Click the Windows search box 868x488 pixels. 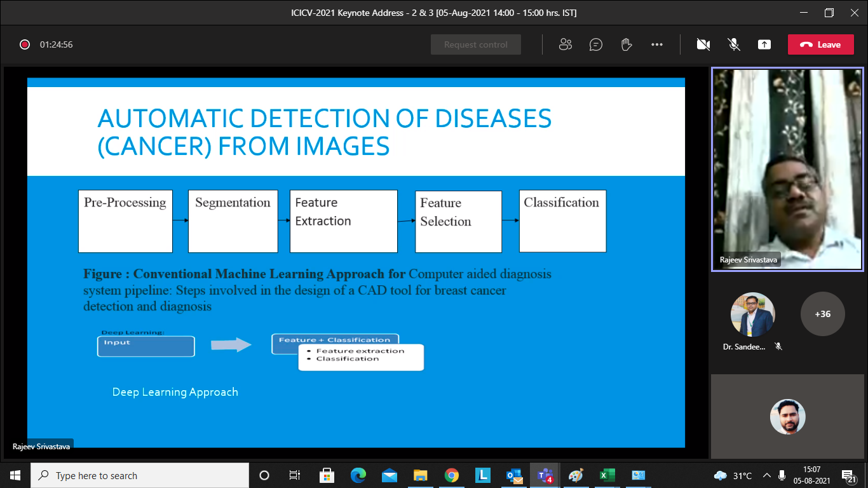[x=140, y=475]
